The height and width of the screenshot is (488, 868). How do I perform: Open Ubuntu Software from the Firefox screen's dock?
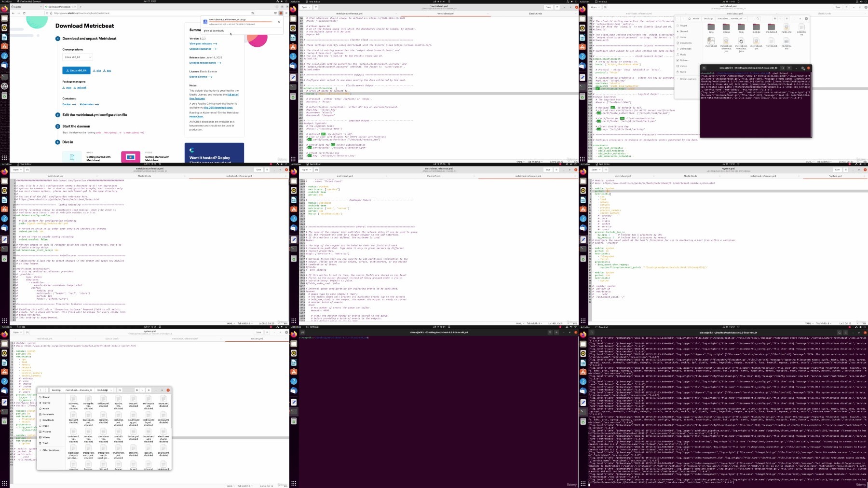(x=4, y=46)
